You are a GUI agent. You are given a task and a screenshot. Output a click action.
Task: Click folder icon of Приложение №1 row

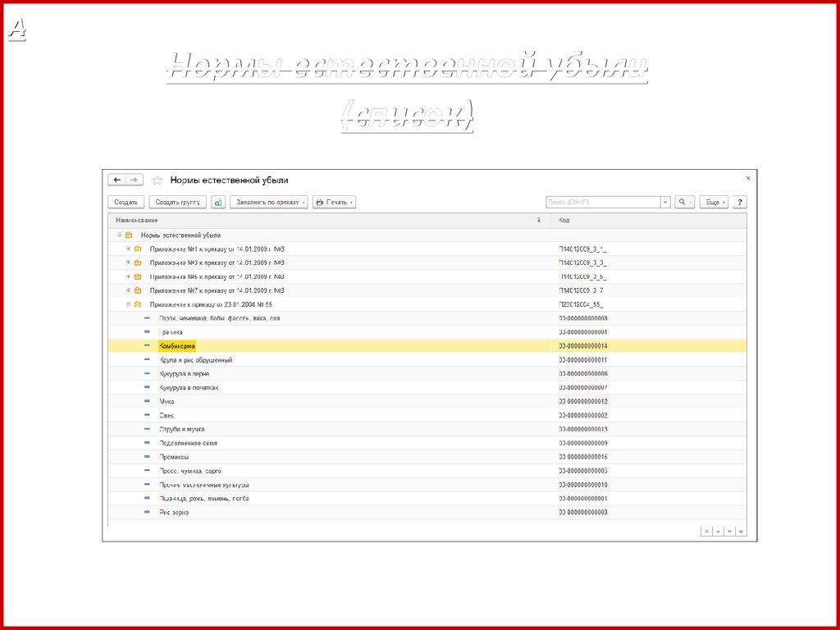138,249
